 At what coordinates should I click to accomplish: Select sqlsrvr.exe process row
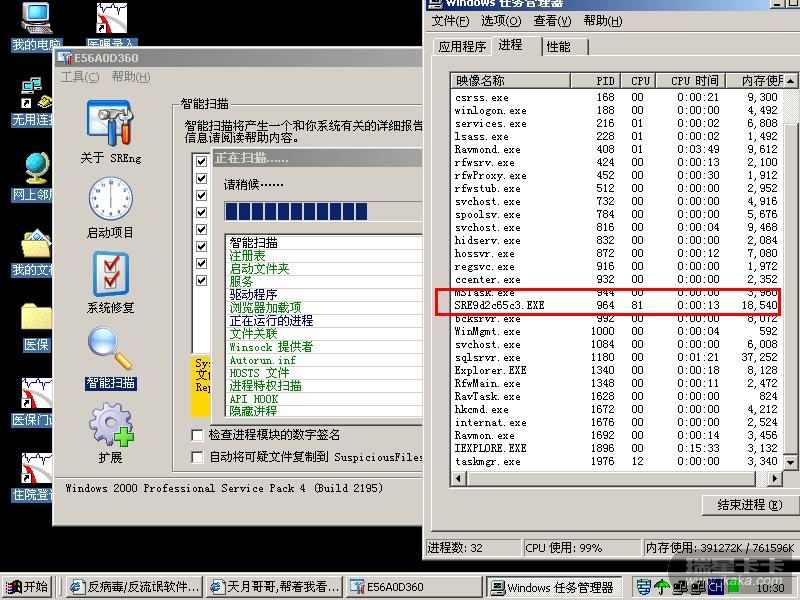(615, 358)
